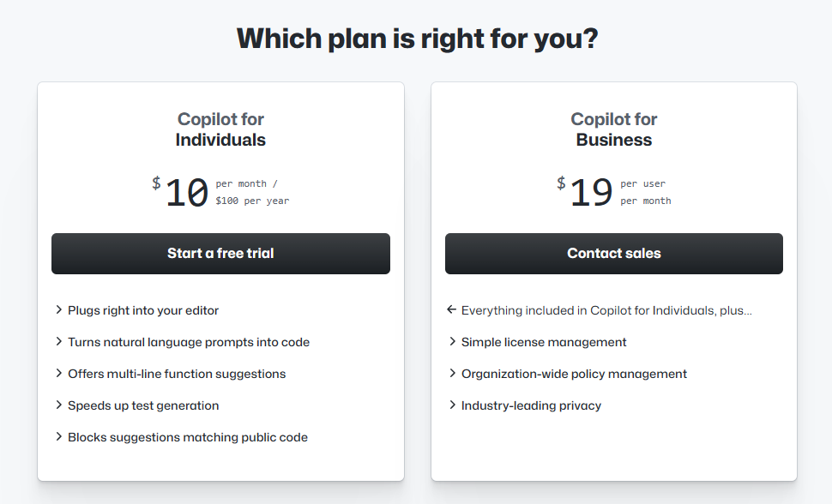Click Blocks suggestions matching public code text
Image resolution: width=832 pixels, height=504 pixels.
coord(187,437)
